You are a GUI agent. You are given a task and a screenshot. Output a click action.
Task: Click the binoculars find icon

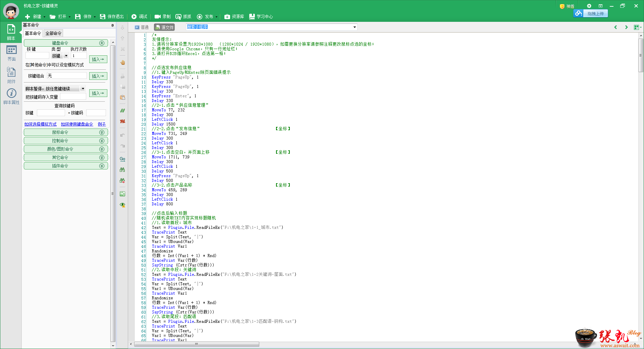[x=122, y=170]
